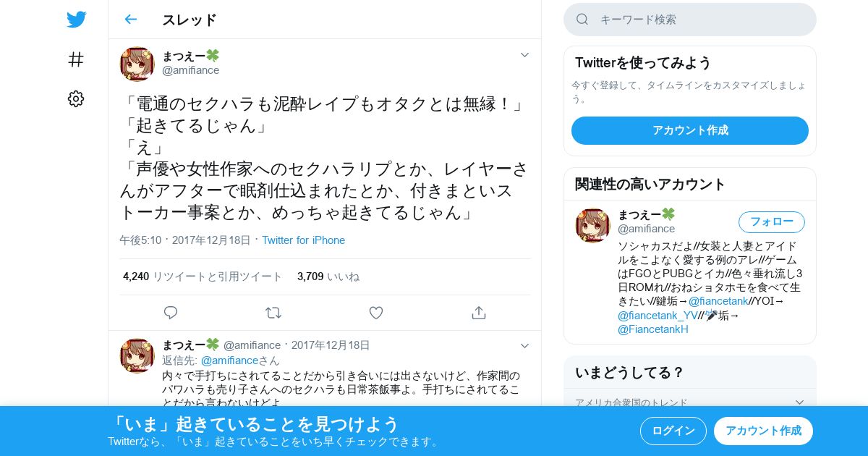Image resolution: width=868 pixels, height=456 pixels.
Task: View the 3,709 likes list
Action: click(328, 276)
